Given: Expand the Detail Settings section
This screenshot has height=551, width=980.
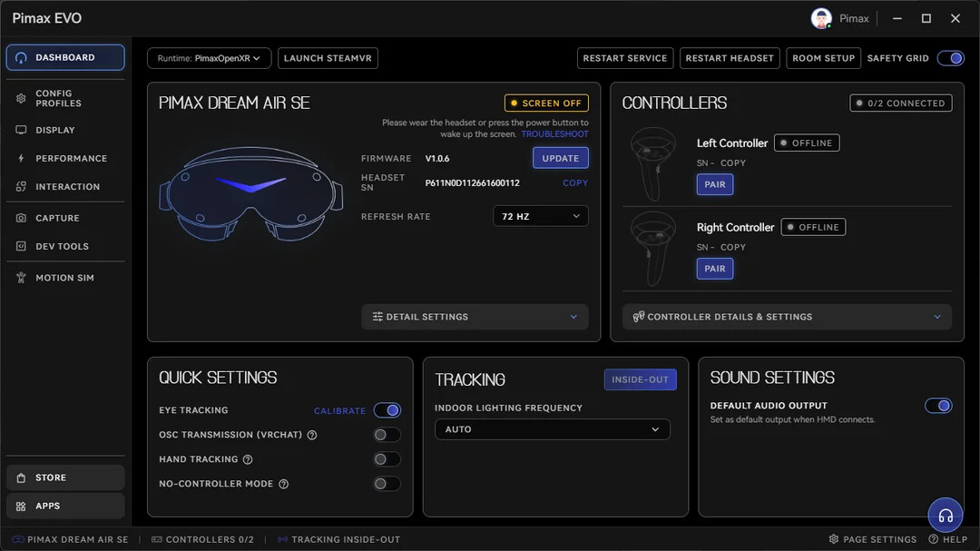Looking at the screenshot, I should point(475,317).
